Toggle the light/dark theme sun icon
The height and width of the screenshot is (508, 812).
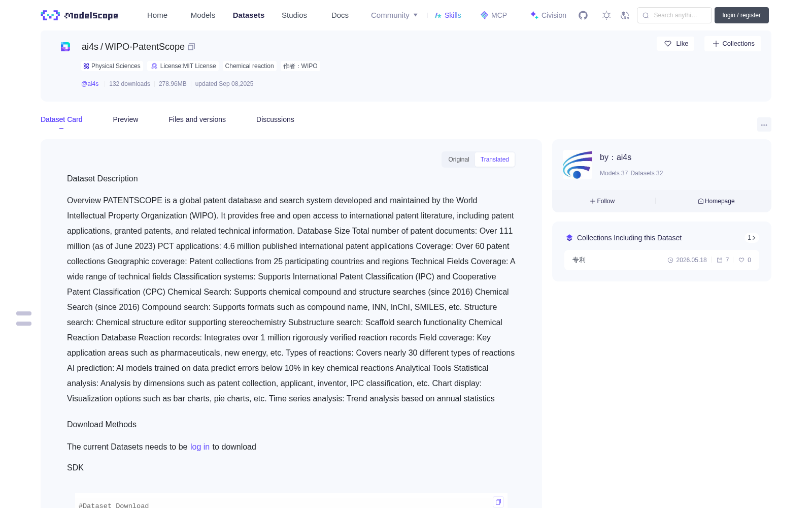(x=606, y=15)
